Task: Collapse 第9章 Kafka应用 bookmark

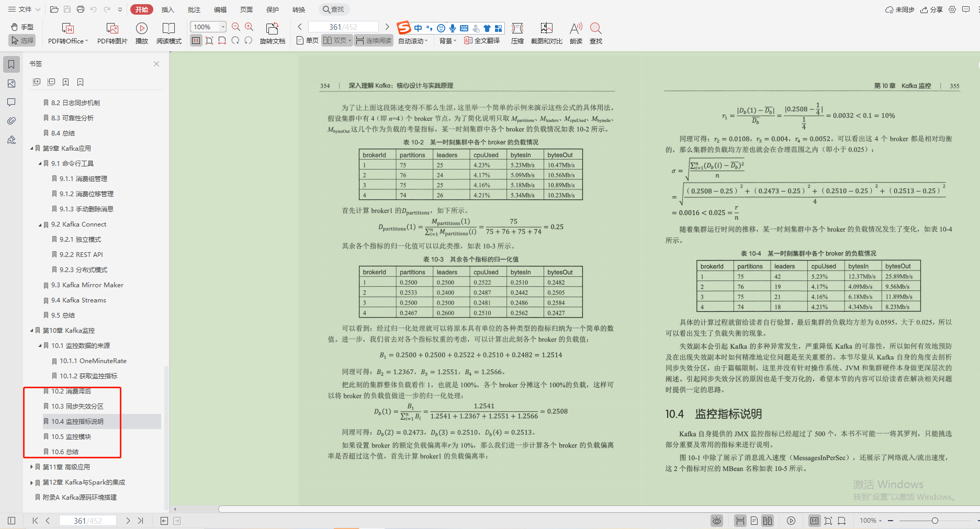Action: pos(31,149)
